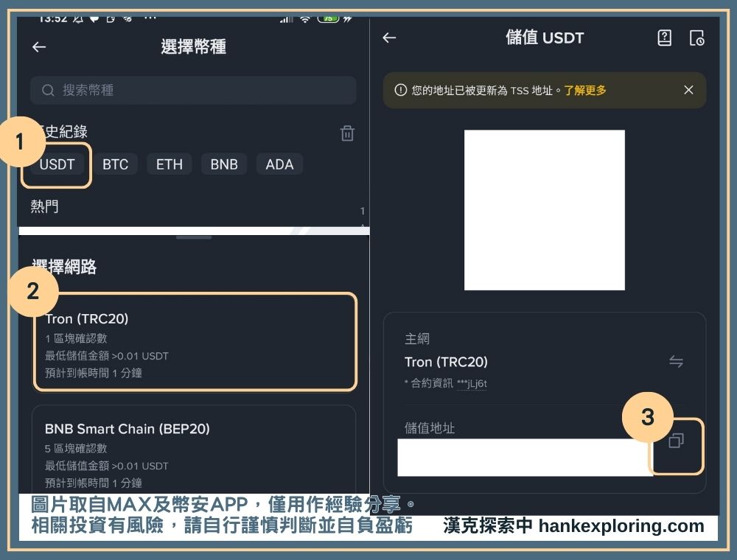
Task: Click the 儲值地址 label
Action: (x=429, y=428)
